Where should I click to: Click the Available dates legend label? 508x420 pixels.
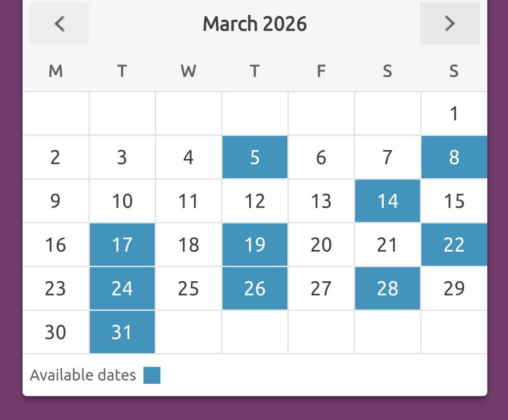pos(83,375)
